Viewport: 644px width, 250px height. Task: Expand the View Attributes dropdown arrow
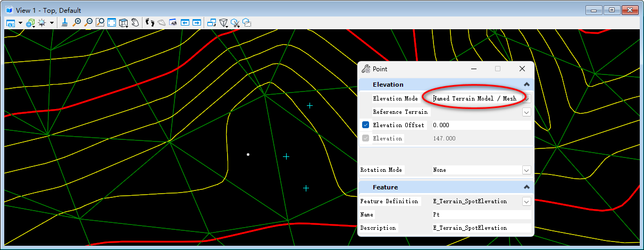click(x=20, y=23)
